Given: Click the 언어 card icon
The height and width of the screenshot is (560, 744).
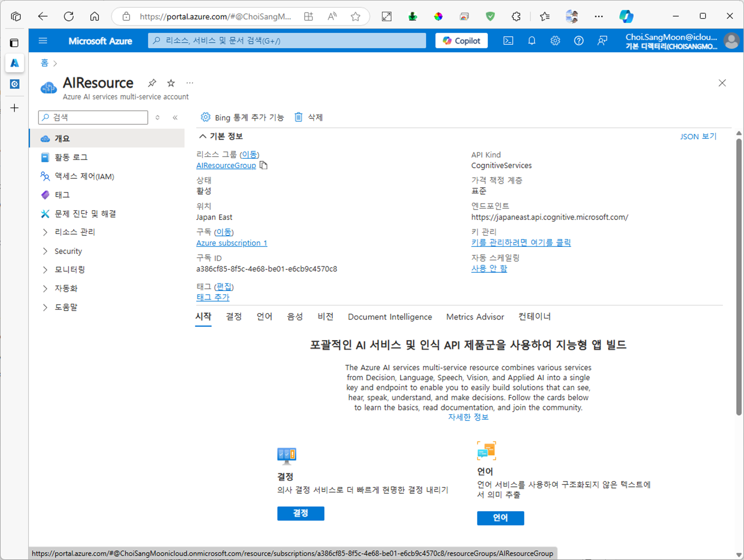Looking at the screenshot, I should tap(486, 450).
